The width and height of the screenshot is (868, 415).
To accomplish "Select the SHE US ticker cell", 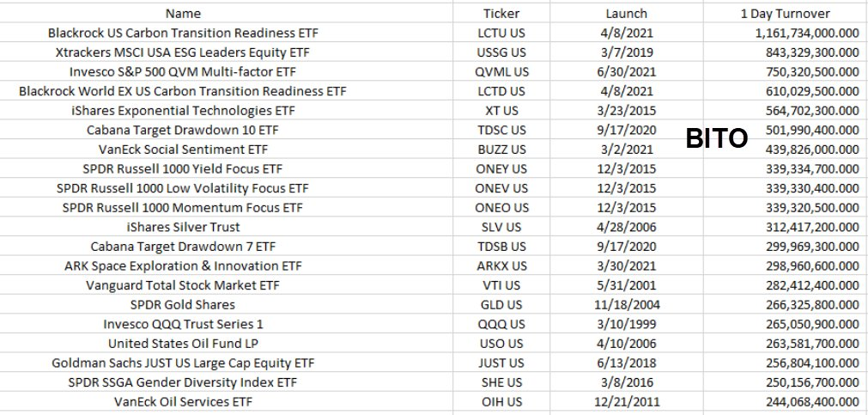I will coord(501,382).
